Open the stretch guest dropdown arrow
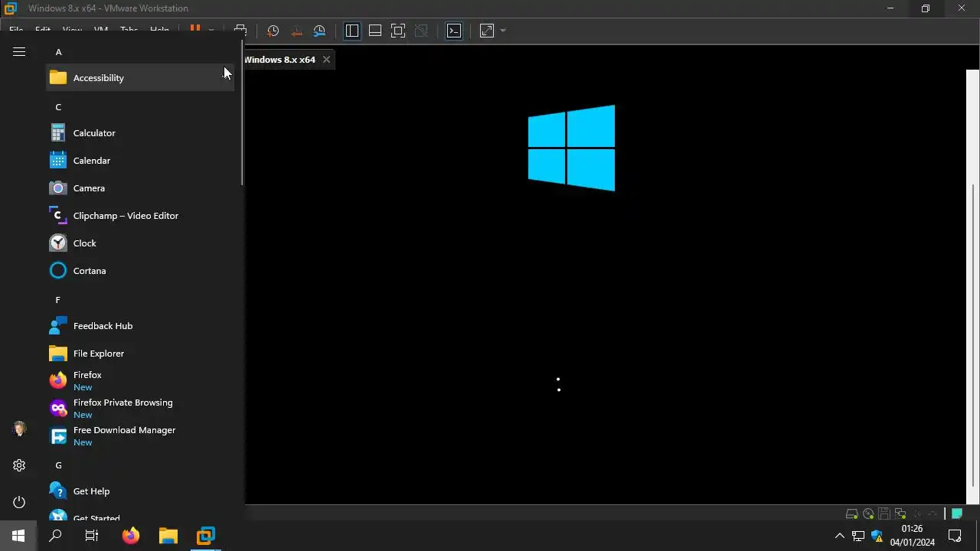The image size is (980, 551). (503, 31)
